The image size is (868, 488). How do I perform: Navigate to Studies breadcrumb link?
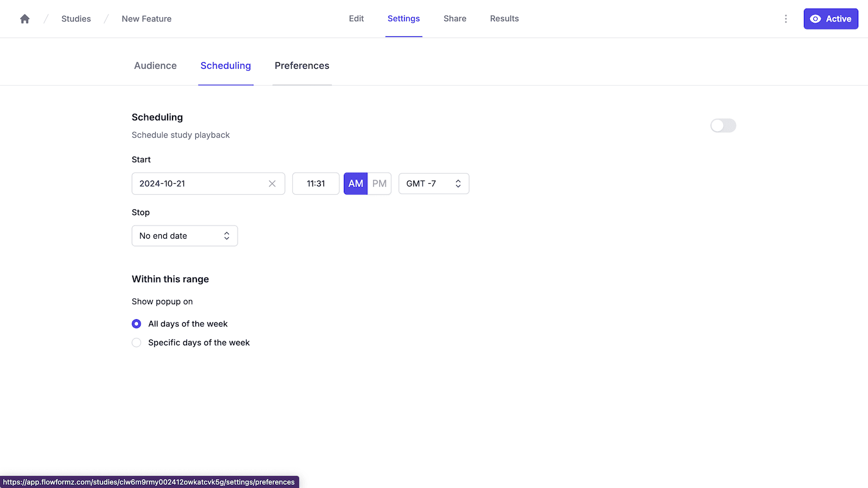click(76, 19)
